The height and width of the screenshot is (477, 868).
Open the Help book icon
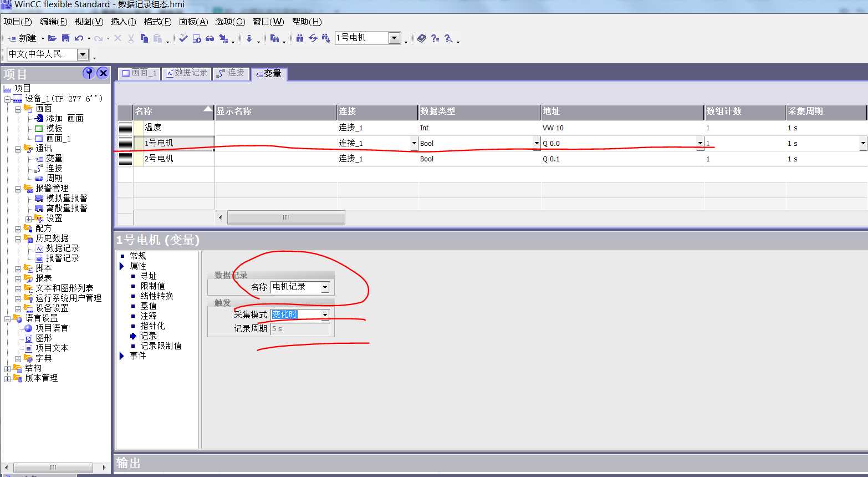click(422, 38)
